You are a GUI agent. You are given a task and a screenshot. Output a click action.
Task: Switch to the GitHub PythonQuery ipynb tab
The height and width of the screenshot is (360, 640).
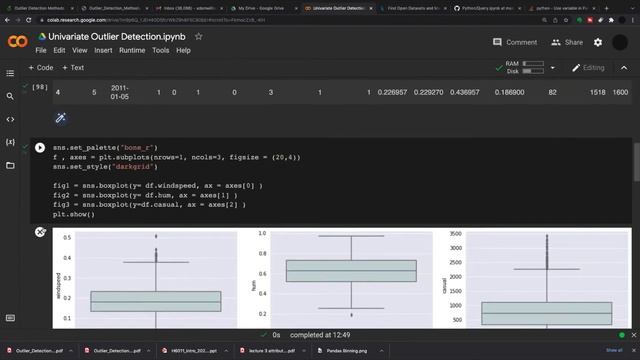click(x=488, y=8)
